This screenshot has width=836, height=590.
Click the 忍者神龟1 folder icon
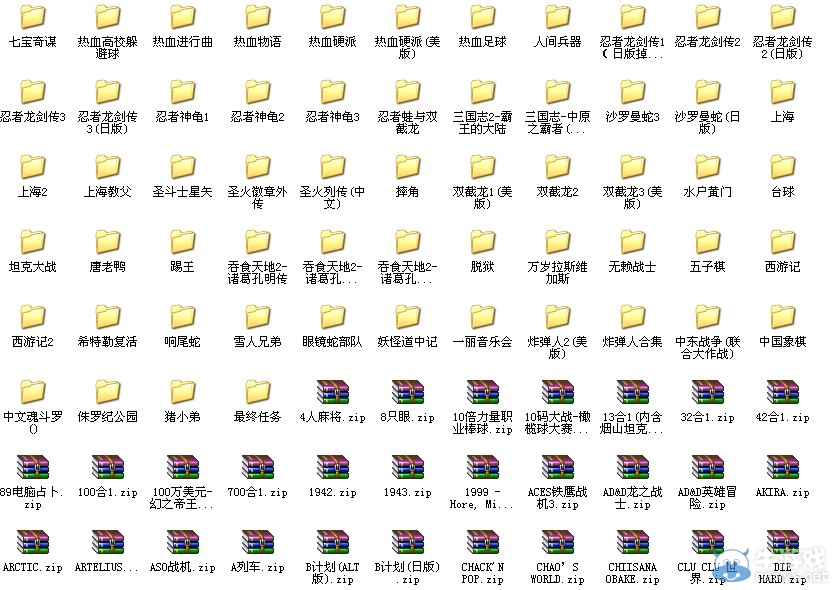(183, 92)
